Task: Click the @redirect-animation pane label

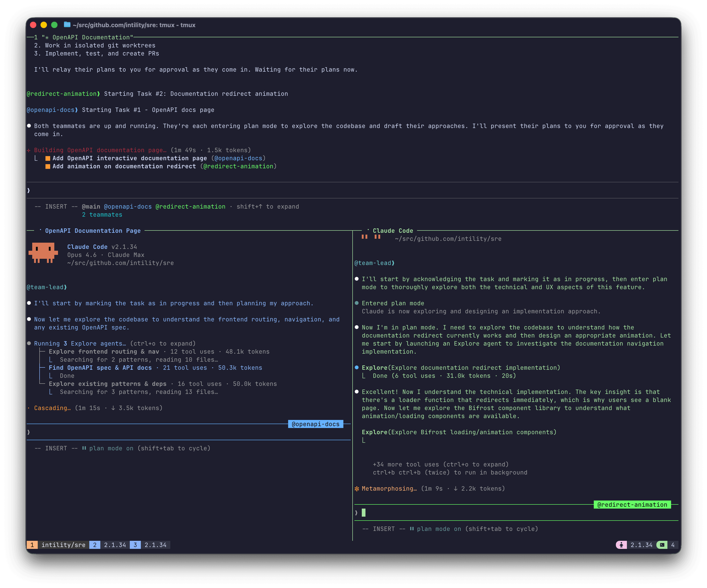Action: coord(633,504)
